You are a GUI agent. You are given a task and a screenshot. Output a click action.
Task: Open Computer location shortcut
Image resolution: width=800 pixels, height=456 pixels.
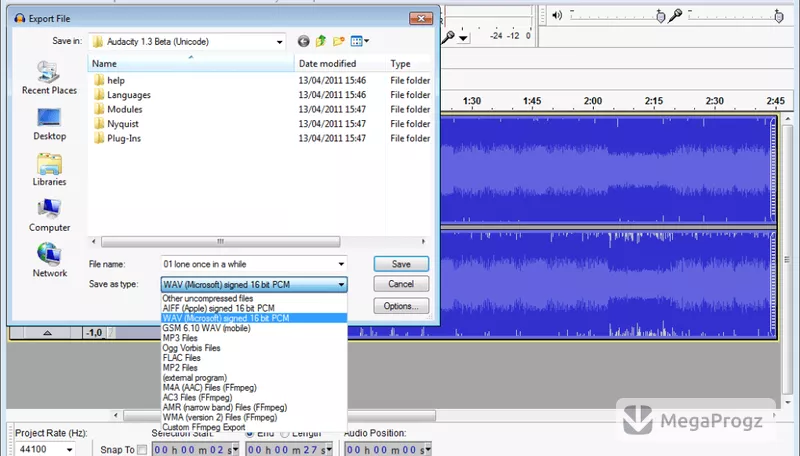click(x=49, y=215)
